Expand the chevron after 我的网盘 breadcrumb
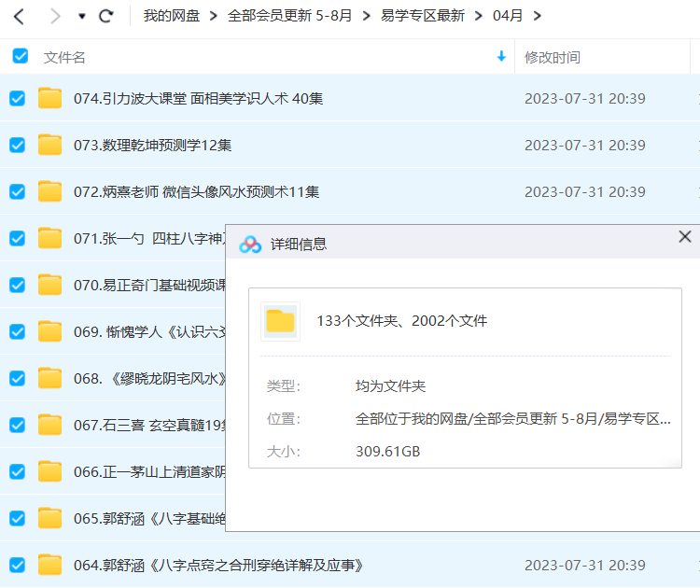 click(x=214, y=16)
